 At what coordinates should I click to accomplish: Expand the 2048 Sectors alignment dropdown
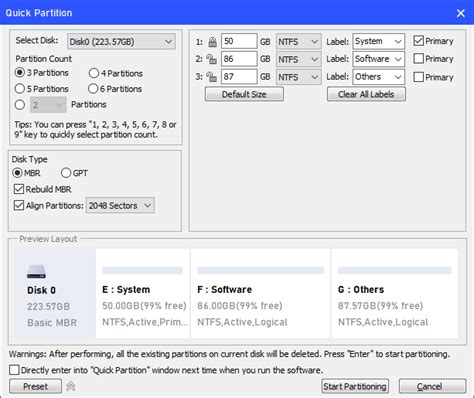point(120,206)
